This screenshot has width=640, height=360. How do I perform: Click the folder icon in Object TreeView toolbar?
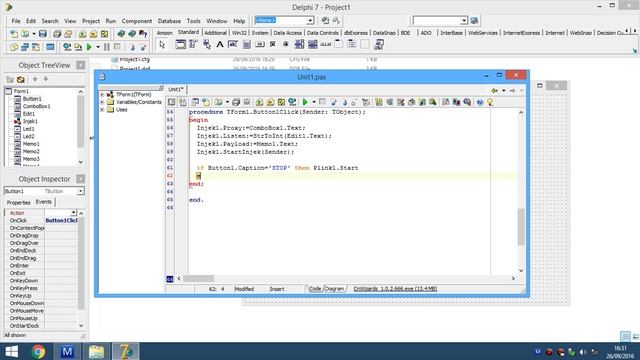pyautogui.click(x=10, y=79)
